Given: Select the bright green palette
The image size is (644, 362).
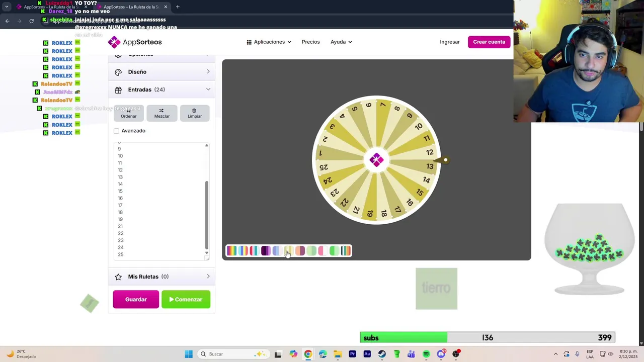Looking at the screenshot, I should click(334, 251).
